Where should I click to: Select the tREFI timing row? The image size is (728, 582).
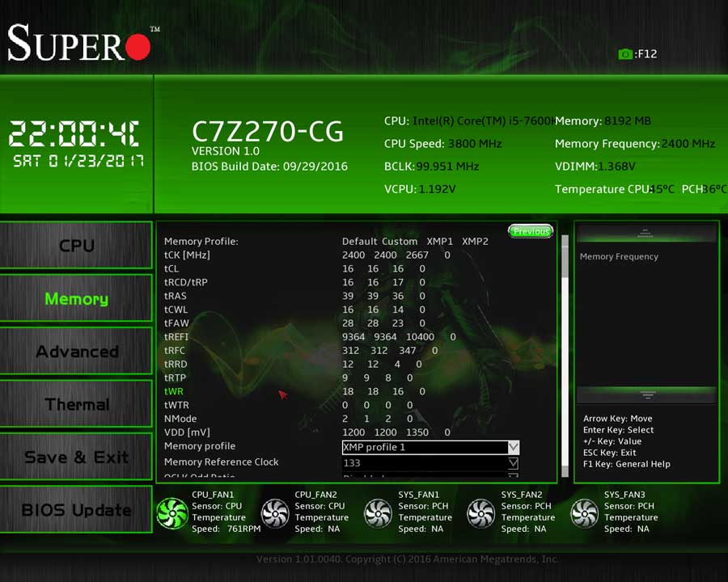(x=310, y=337)
